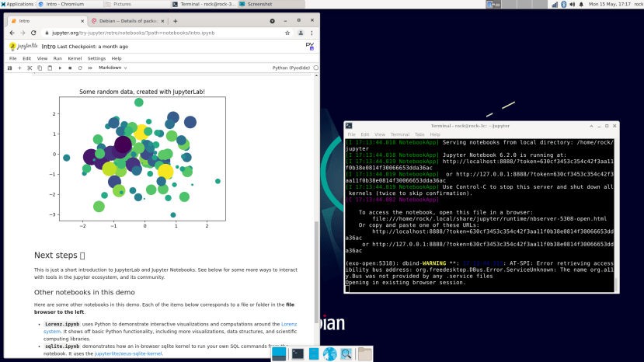644x362 pixels.
Task: Launch the terminal emulator from the dock
Action: tap(298, 353)
